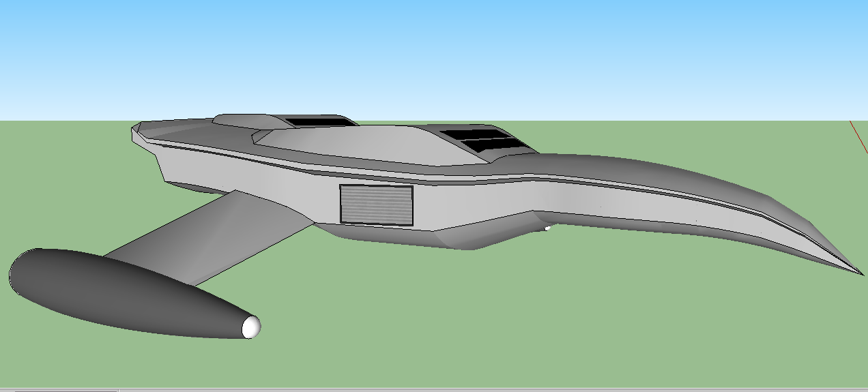
Task: Click the dark engine pod body
Action: [116, 293]
